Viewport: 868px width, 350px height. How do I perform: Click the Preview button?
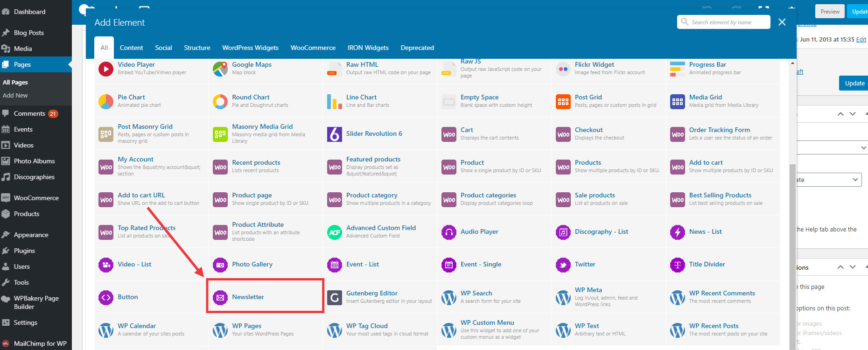pos(830,12)
